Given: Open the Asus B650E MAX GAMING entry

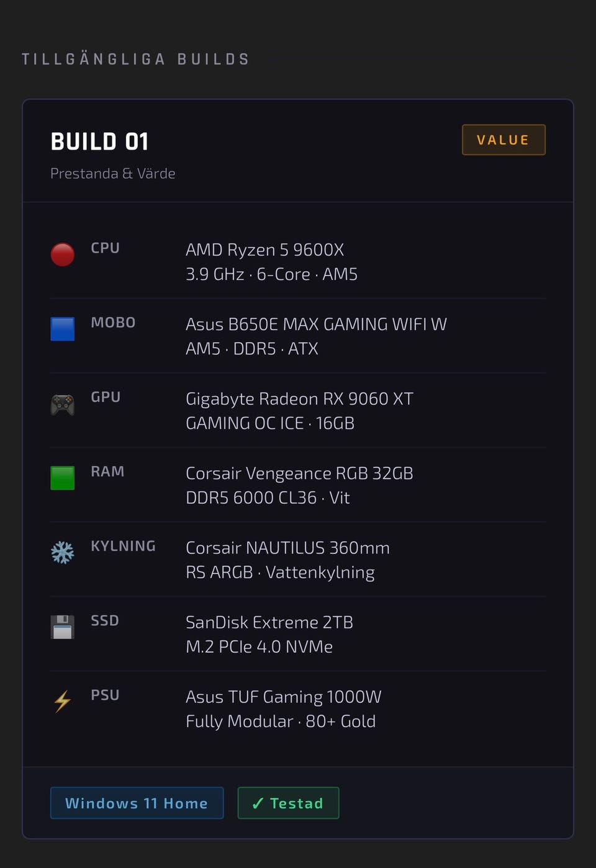Looking at the screenshot, I should [316, 324].
